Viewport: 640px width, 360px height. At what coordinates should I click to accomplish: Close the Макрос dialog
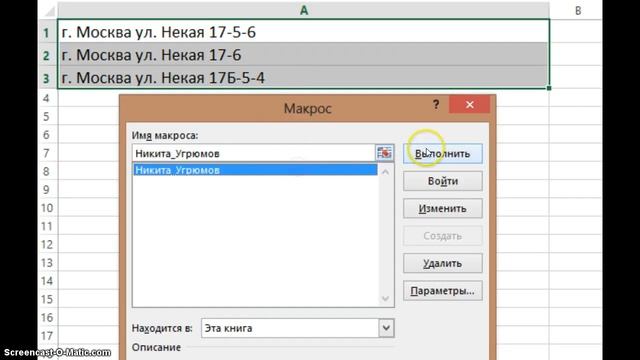tap(469, 104)
